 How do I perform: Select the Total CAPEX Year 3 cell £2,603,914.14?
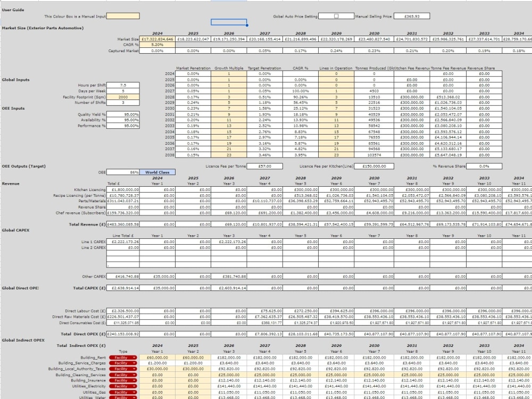229,288
